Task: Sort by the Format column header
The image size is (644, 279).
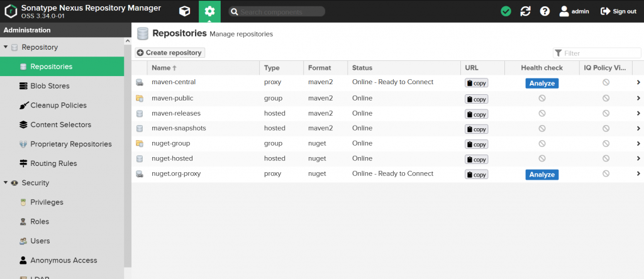Action: tap(326, 68)
